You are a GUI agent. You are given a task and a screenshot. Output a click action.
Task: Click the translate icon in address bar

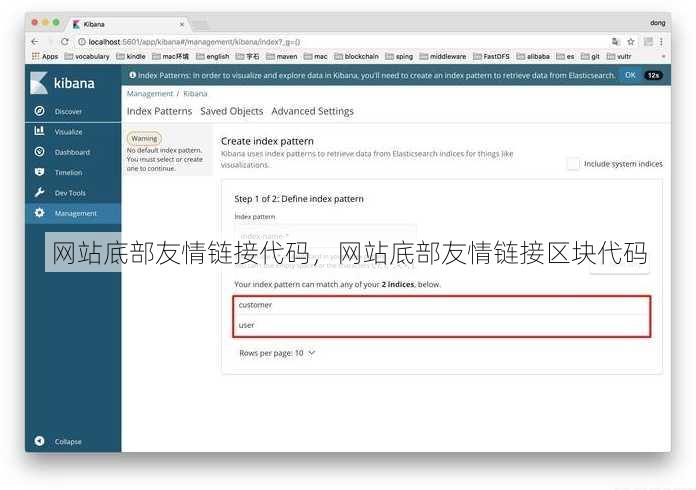616,42
